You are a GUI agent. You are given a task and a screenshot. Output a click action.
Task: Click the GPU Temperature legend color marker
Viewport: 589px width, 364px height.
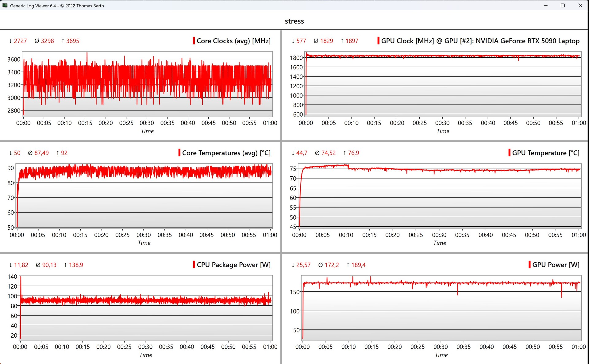(x=509, y=153)
